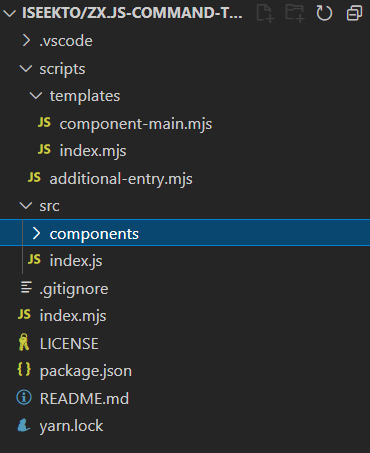
Task: Collapse the src folder chevron
Action: (26, 206)
